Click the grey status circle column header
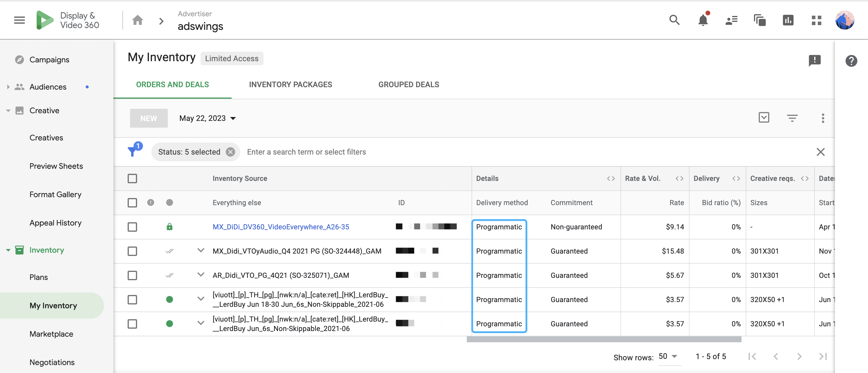The height and width of the screenshot is (373, 868). click(170, 202)
